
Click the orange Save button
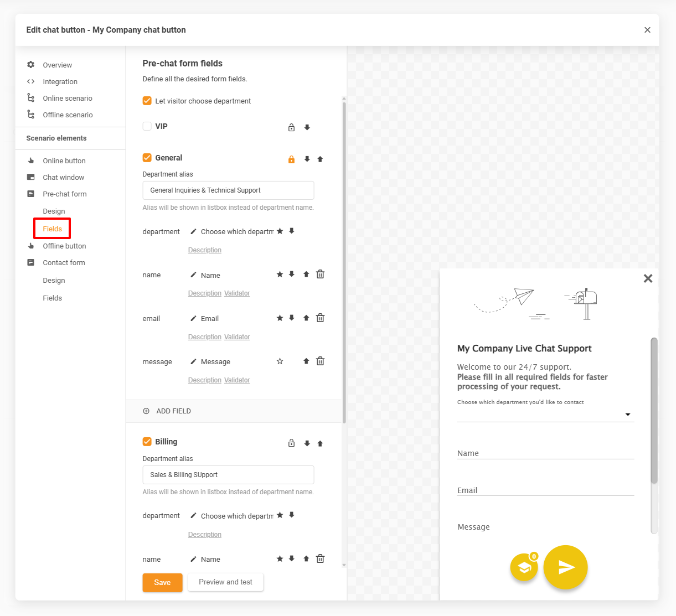162,582
